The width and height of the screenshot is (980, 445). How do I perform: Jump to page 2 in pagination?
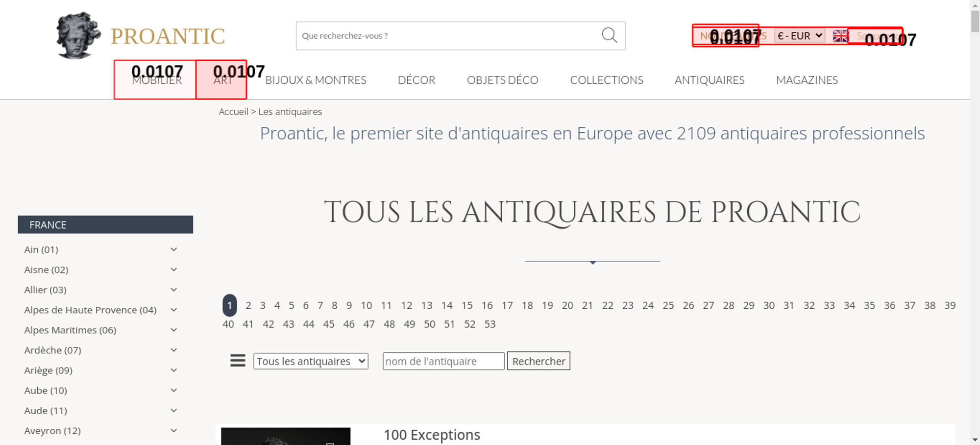(248, 305)
